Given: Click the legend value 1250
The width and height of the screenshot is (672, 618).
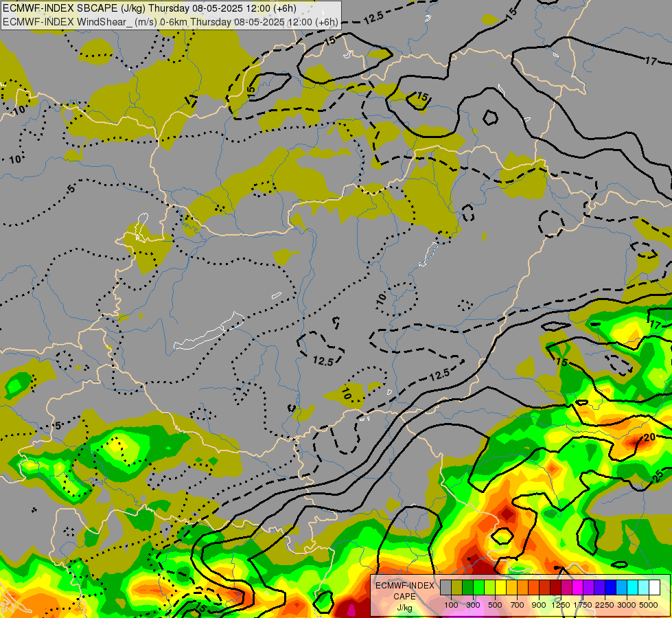Looking at the screenshot, I should [561, 605].
